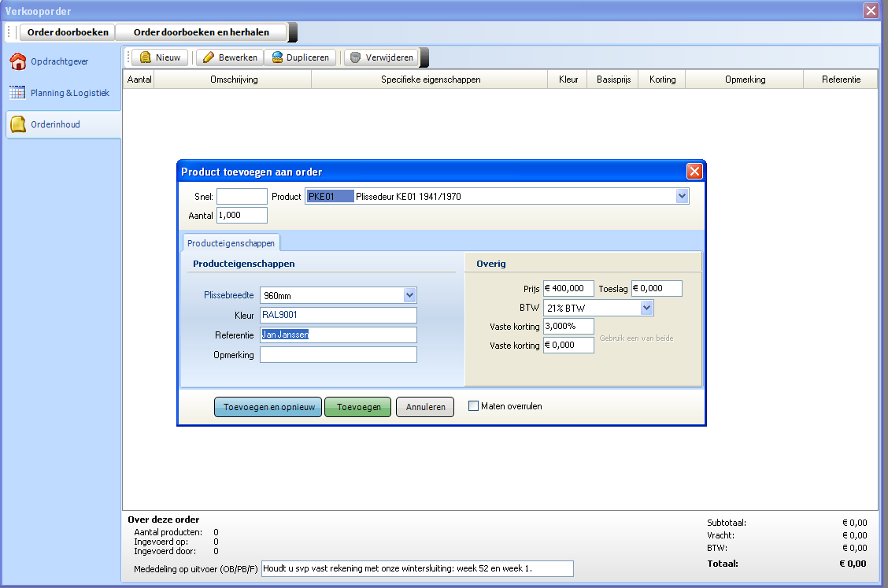This screenshot has height=588, width=888.
Task: Expand the Product dropdown list
Action: (682, 197)
